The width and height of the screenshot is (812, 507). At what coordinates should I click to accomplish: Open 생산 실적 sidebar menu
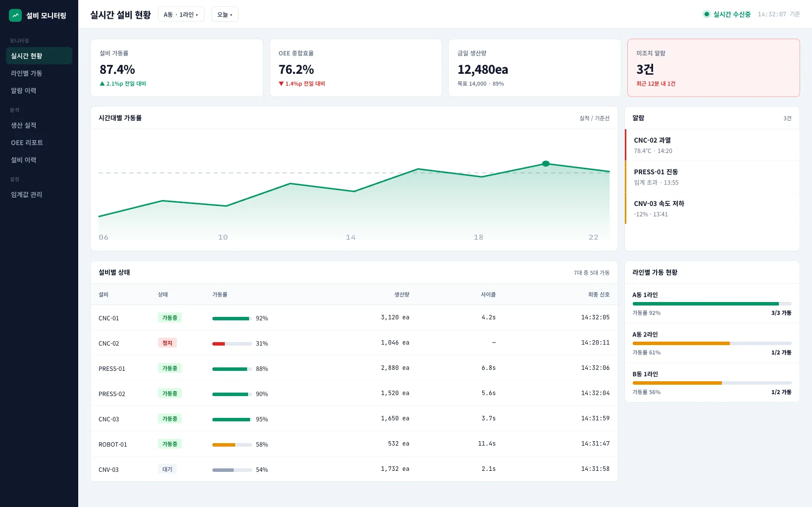39,125
